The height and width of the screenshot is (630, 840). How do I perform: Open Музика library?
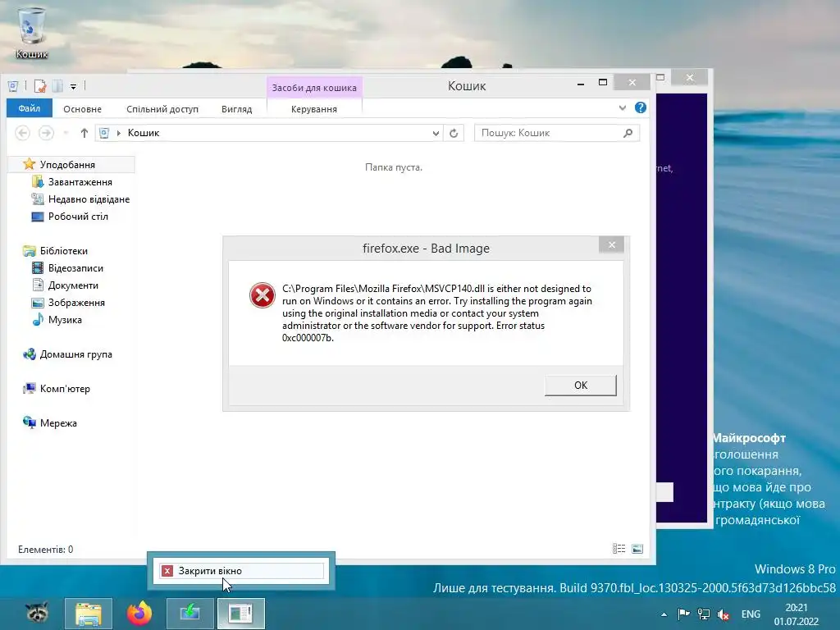65,320
